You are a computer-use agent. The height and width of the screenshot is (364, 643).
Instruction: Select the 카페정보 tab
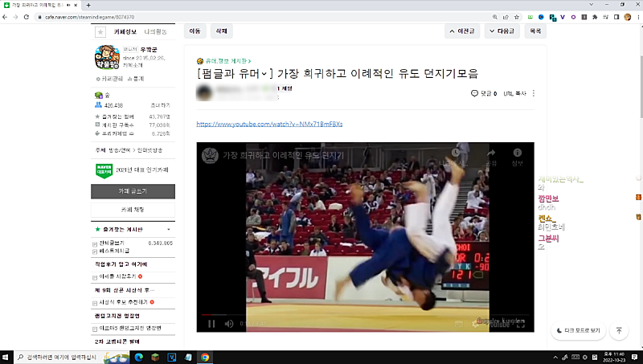[125, 31]
